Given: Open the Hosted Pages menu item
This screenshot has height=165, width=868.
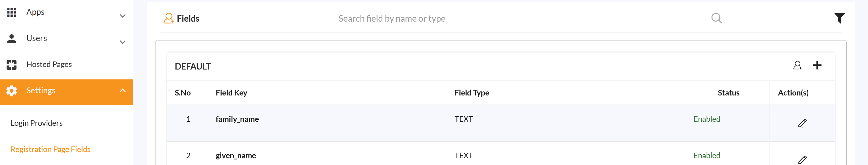Looking at the screenshot, I should click(x=49, y=64).
